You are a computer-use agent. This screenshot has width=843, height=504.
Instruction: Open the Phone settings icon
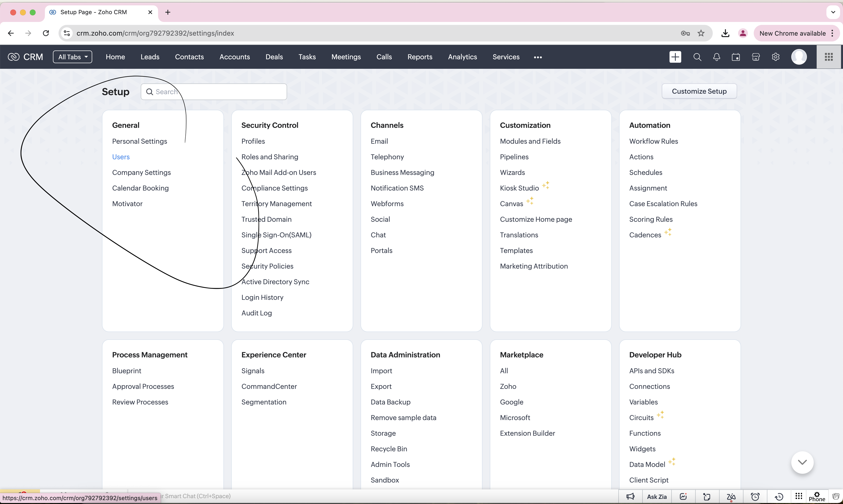coord(817,496)
